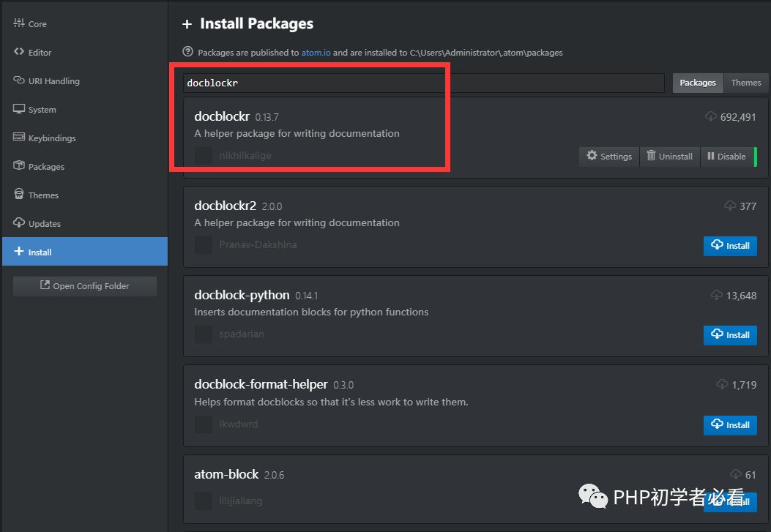
Task: Install the docblockr2 package
Action: click(x=730, y=246)
